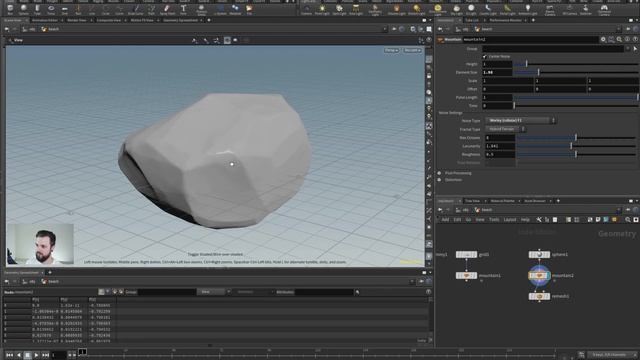Toggle Center Noise checkbox
The width and height of the screenshot is (640, 360).
coord(484,56)
